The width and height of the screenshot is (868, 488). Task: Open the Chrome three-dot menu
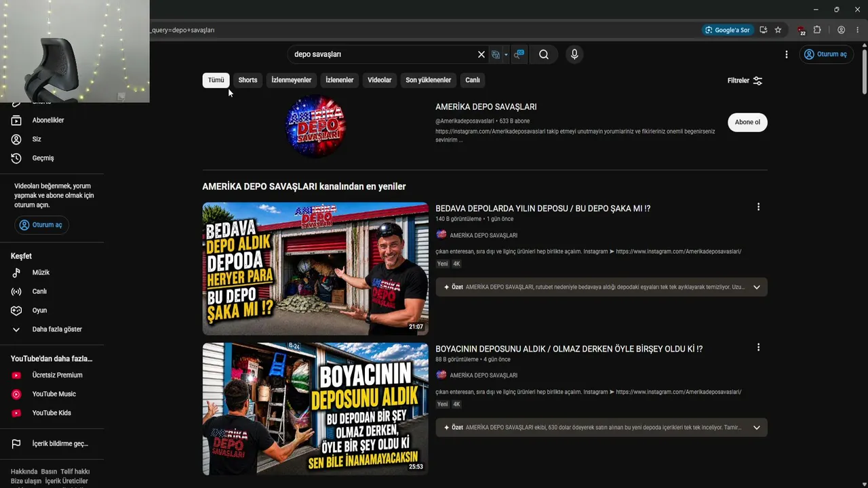pos(858,30)
